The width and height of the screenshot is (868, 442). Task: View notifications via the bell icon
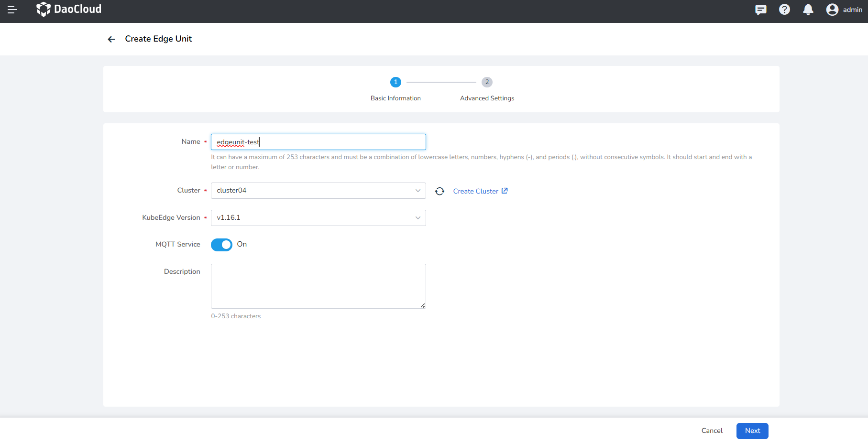pyautogui.click(x=808, y=10)
